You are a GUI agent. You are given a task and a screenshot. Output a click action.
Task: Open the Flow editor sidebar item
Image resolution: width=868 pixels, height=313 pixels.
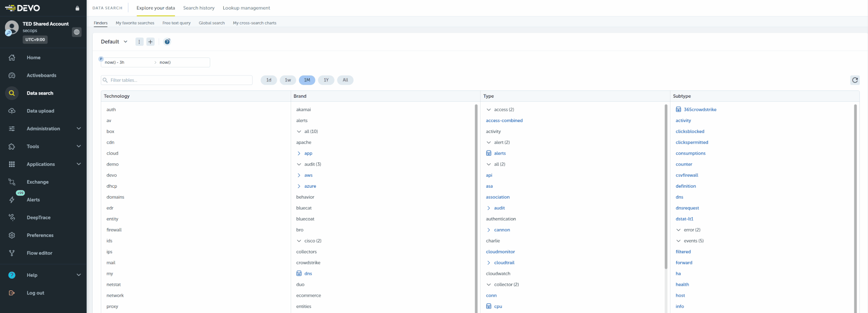click(39, 253)
